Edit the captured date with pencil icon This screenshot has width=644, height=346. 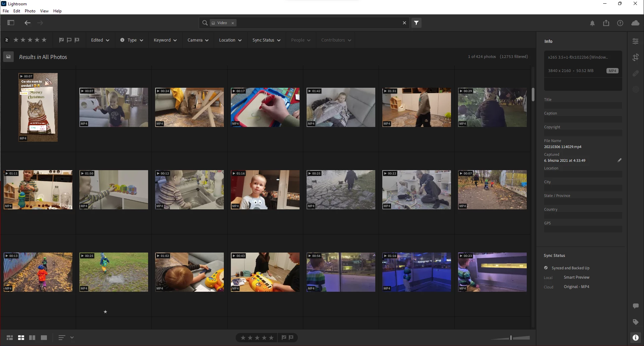[620, 160]
